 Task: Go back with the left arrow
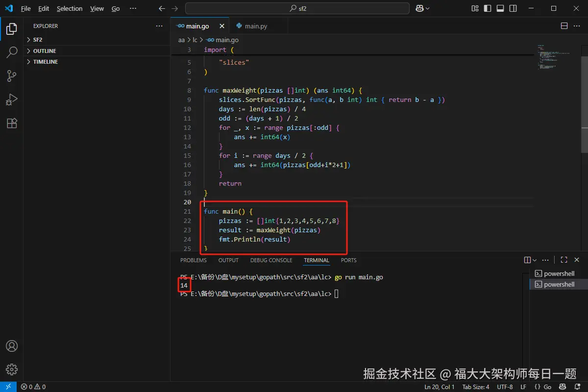[x=162, y=8]
